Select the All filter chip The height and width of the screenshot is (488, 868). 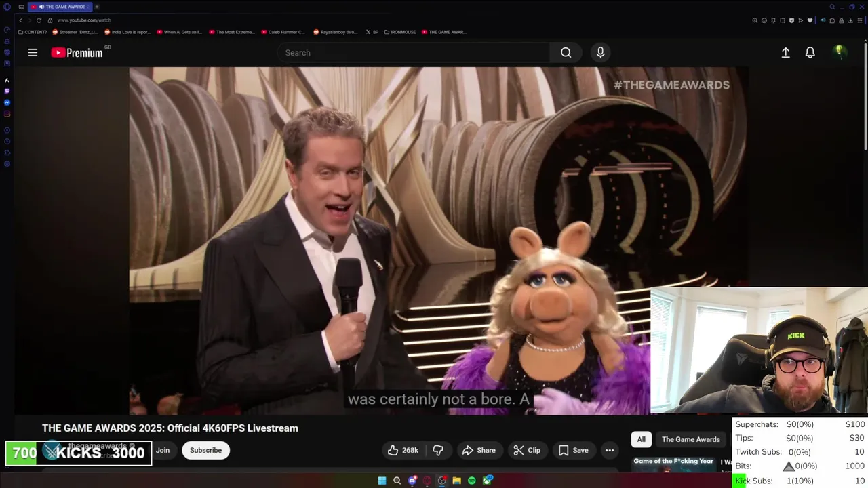tap(641, 439)
